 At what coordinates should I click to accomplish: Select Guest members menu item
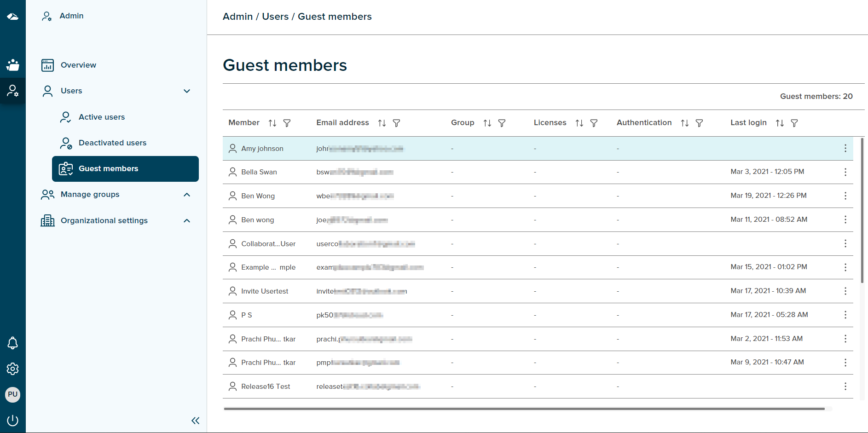(x=125, y=169)
